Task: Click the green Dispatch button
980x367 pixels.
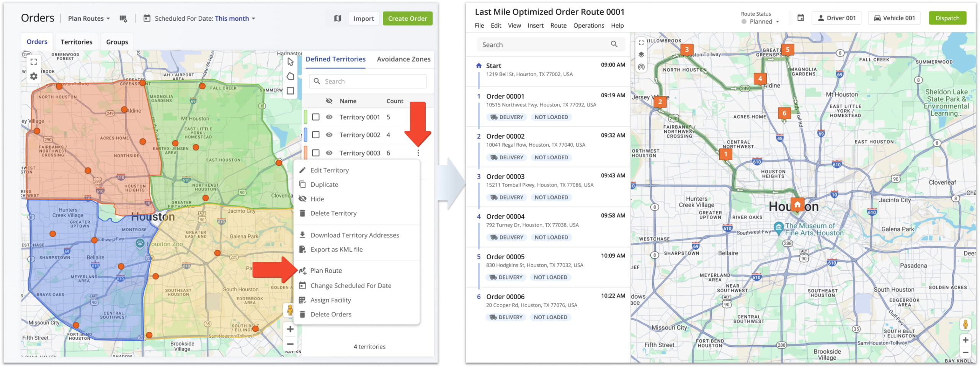Action: click(x=947, y=18)
